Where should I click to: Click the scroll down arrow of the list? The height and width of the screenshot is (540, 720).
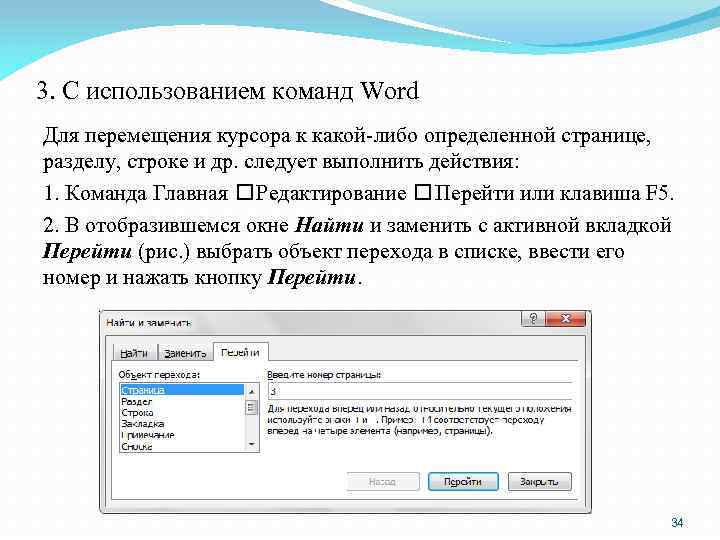[252, 444]
